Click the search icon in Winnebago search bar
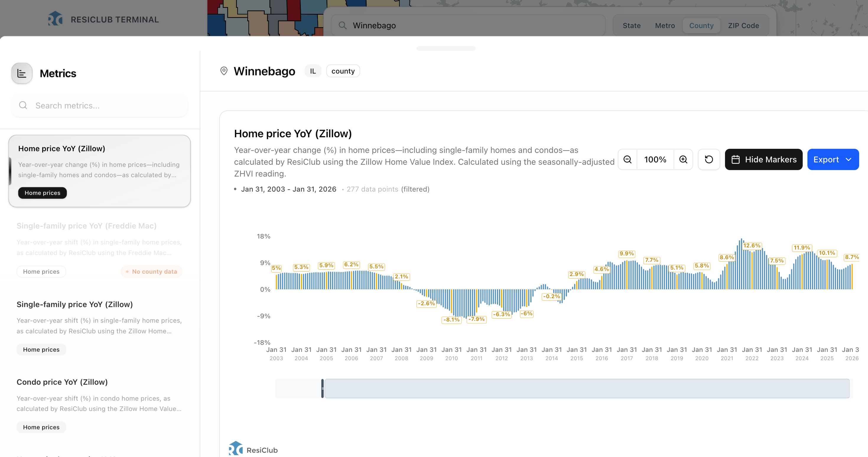The width and height of the screenshot is (868, 457). 343,26
